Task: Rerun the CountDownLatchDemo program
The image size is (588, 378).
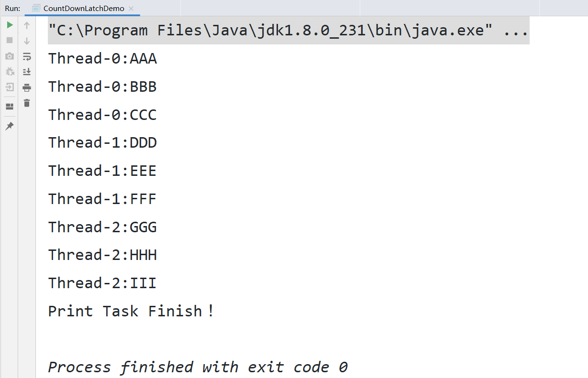Action: tap(10, 25)
